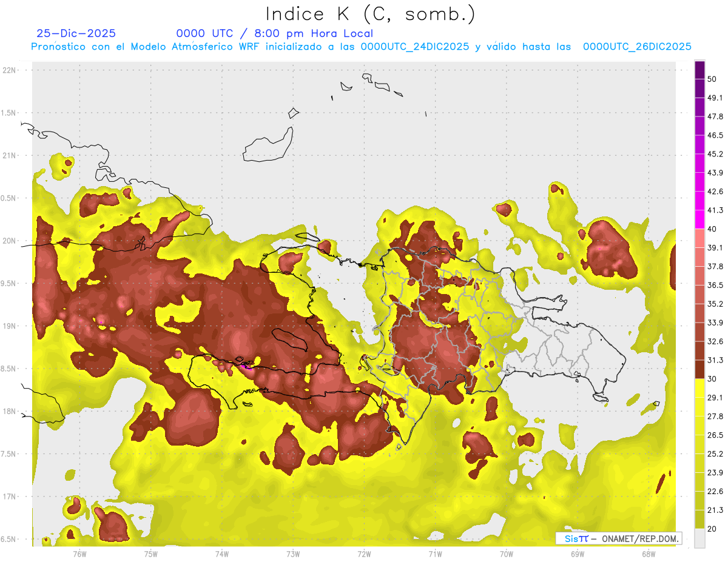This screenshot has height=562, width=728.
Task: Click the colorbar value "30"
Action: pyautogui.click(x=713, y=379)
